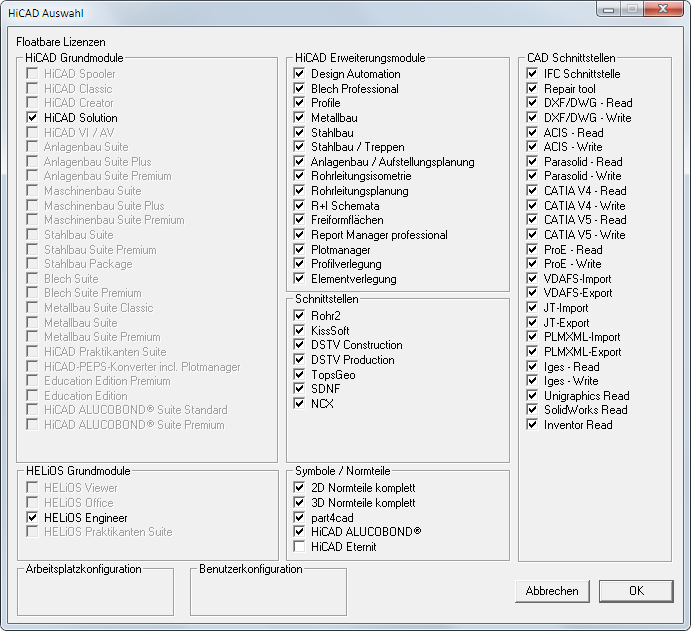Disable Freiformflächen module
This screenshot has width=691, height=631.
[299, 220]
